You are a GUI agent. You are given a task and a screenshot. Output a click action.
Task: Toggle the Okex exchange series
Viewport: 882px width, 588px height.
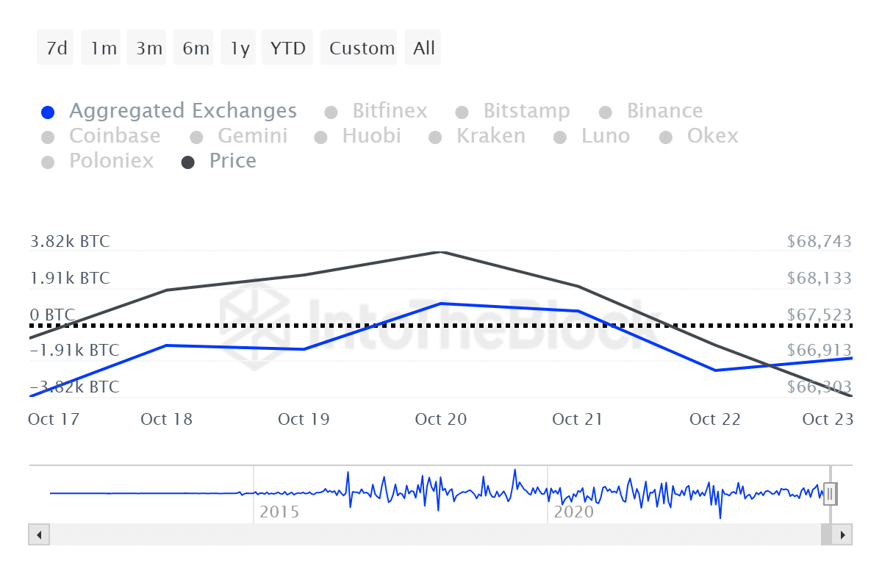click(666, 136)
